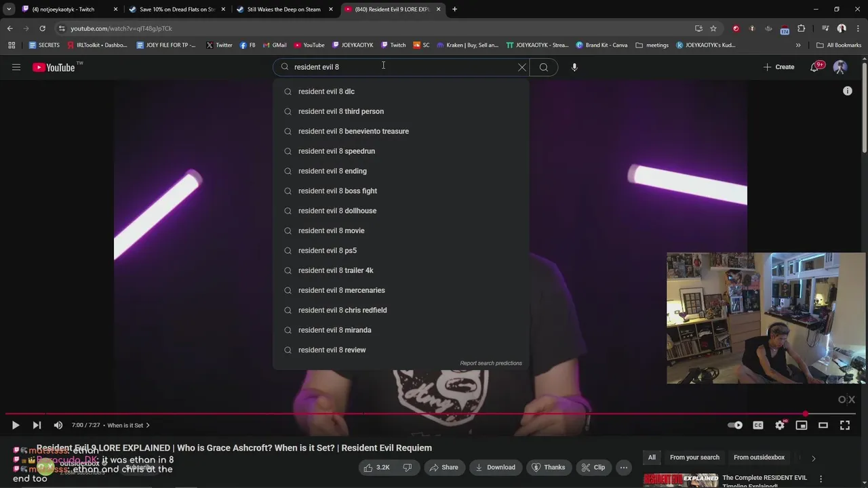Download the video
This screenshot has height=488, width=868.
click(495, 467)
